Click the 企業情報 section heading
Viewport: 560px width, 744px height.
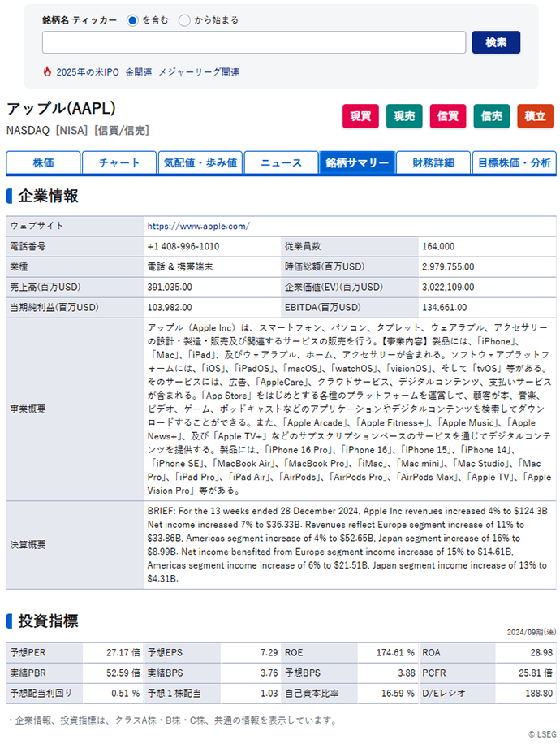48,196
